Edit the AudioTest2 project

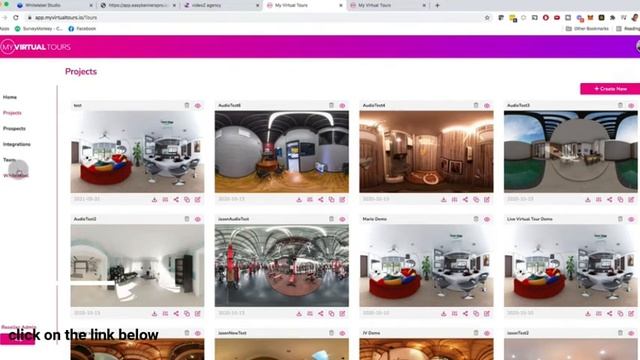click(198, 313)
